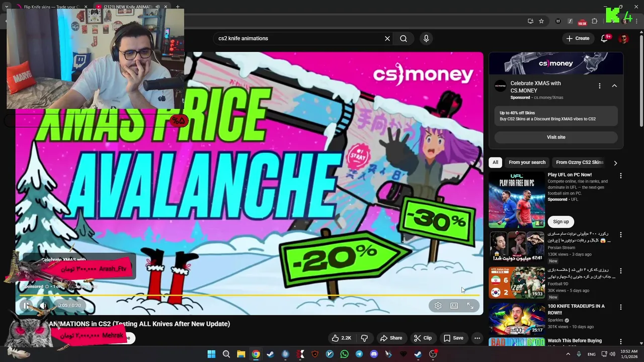644x362 pixels.
Task: Show hidden system tray icons
Action: pos(569,354)
